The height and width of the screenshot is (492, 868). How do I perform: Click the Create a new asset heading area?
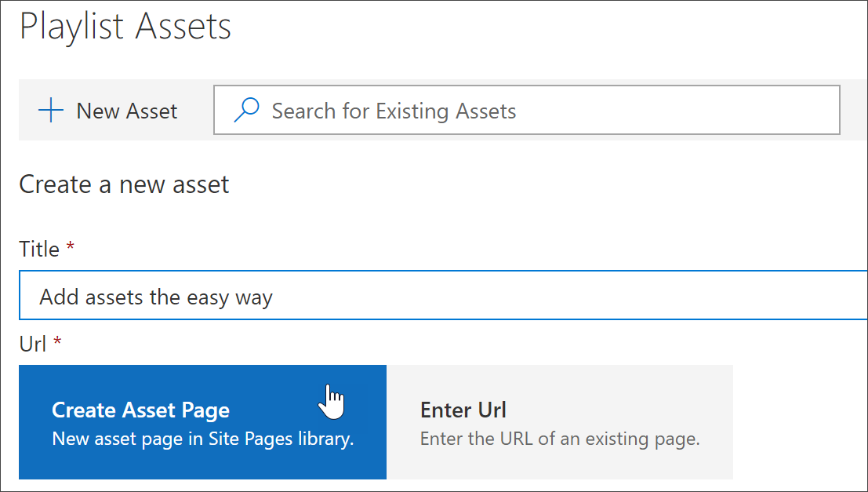pyautogui.click(x=123, y=184)
